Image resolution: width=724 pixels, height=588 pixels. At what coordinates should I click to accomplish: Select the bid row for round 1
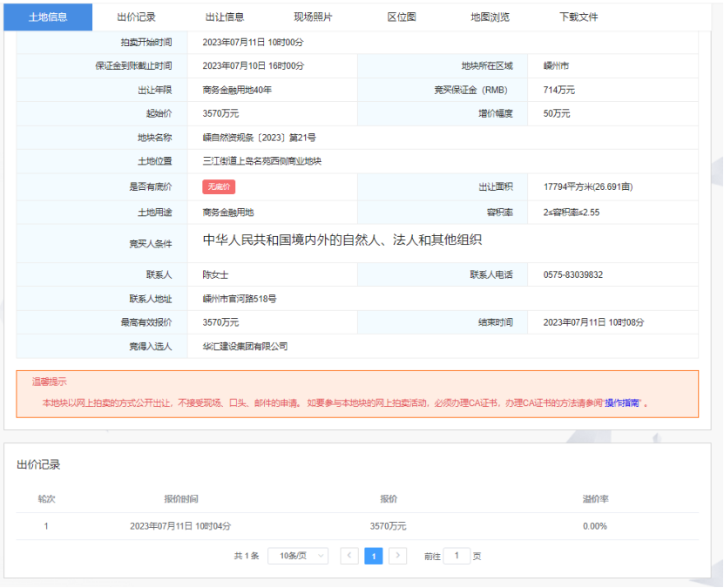pos(357,526)
